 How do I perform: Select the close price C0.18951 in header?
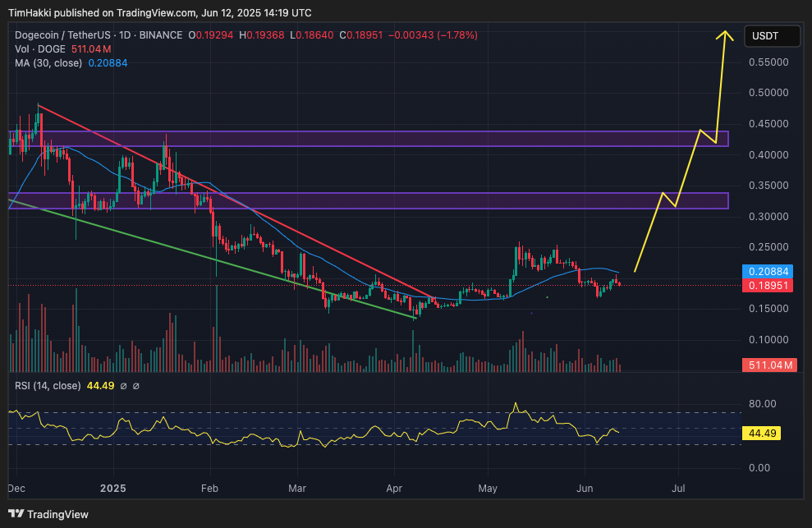coord(361,35)
